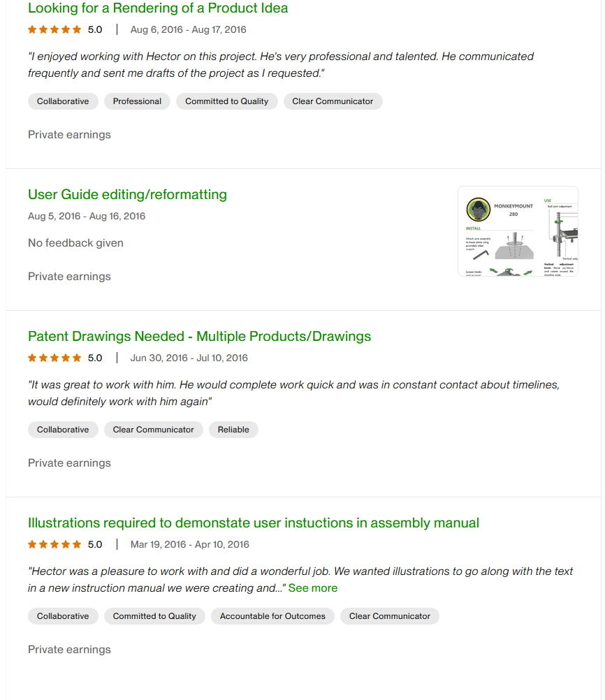This screenshot has width=605, height=700.
Task: Click 'Collaborative' tag in Illustrations review
Action: point(63,616)
